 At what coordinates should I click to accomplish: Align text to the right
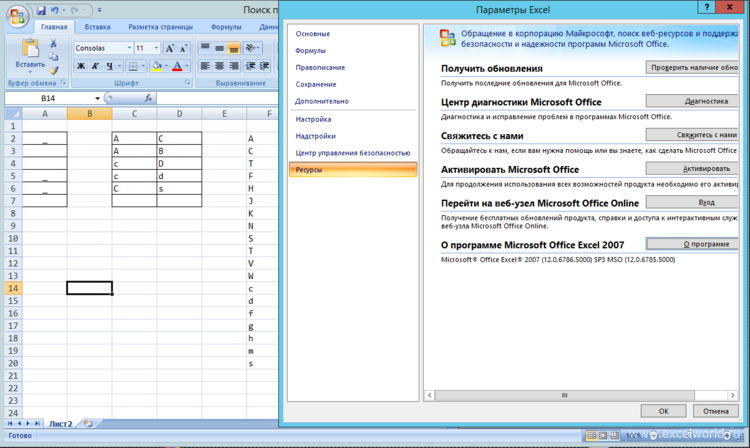point(233,66)
